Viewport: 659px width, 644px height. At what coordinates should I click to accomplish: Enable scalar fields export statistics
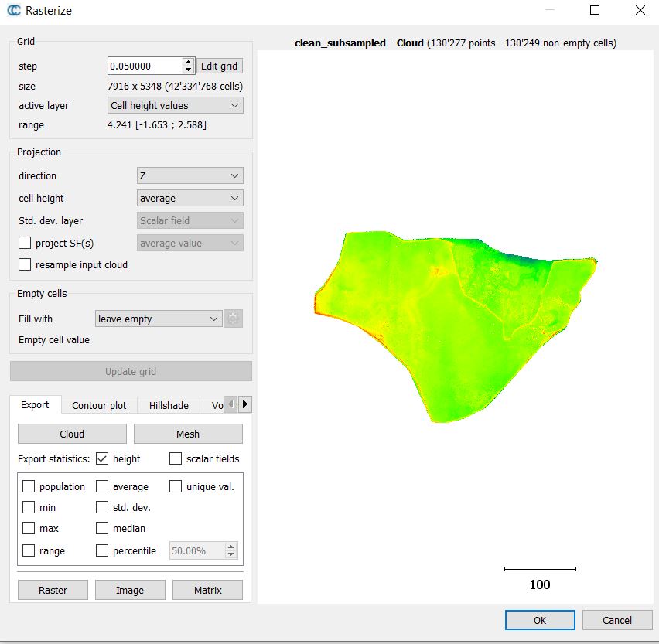coord(175,458)
